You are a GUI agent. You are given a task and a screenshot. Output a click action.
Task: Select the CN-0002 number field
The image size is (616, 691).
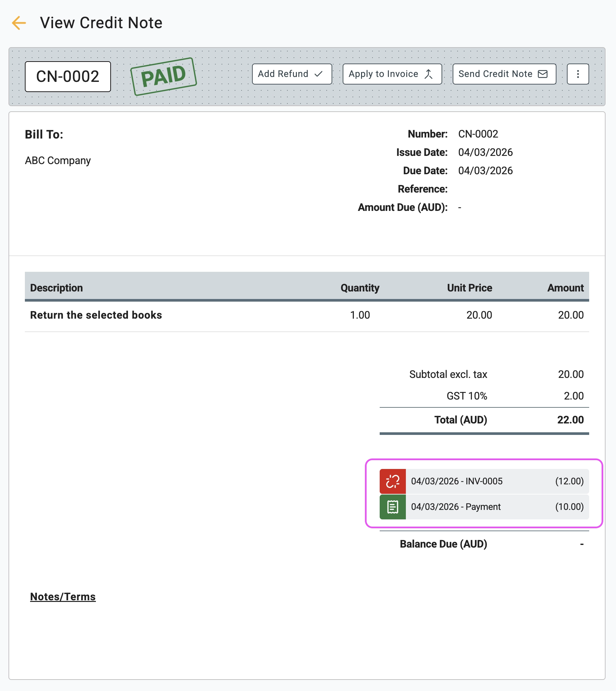[68, 76]
